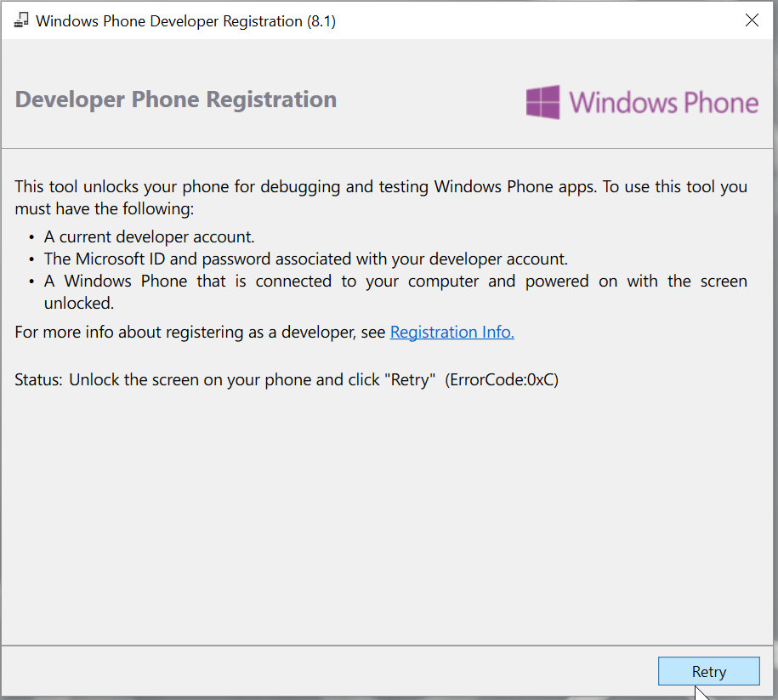Select the 'Developer Phone Registration' heading
The width and height of the screenshot is (778, 700).
pyautogui.click(x=176, y=100)
